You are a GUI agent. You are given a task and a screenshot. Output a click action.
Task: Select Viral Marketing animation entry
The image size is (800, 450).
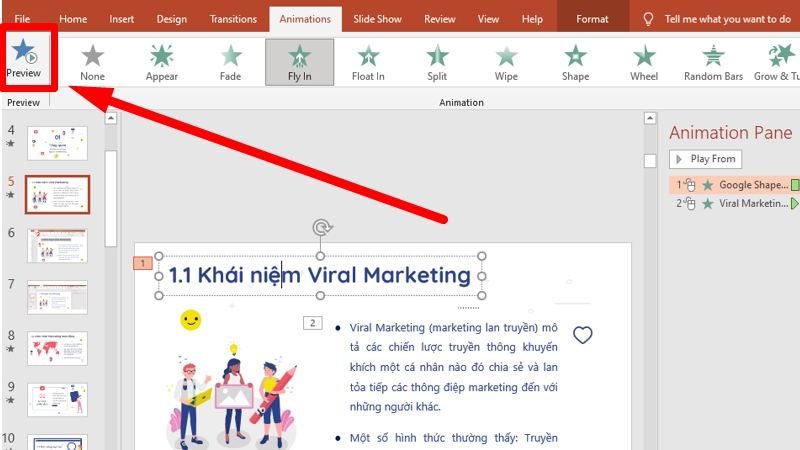pyautogui.click(x=734, y=204)
